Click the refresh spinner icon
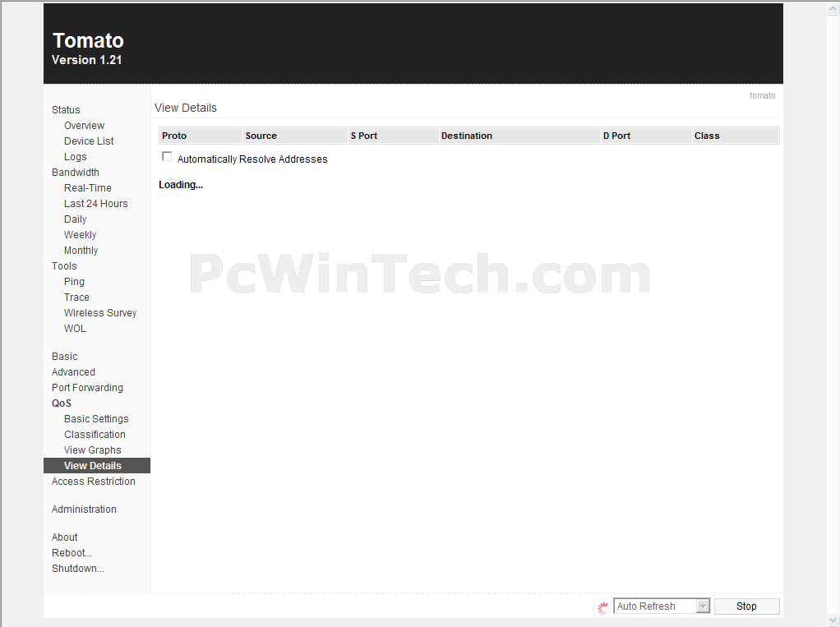Viewport: 840px width, 627px height. pos(602,608)
